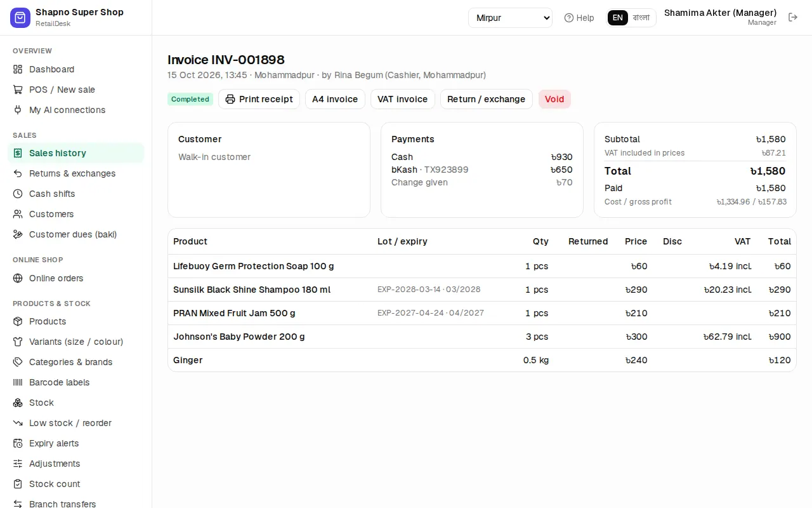Click the My AI connections plug icon
Viewport: 812px width, 508px height.
coord(18,110)
